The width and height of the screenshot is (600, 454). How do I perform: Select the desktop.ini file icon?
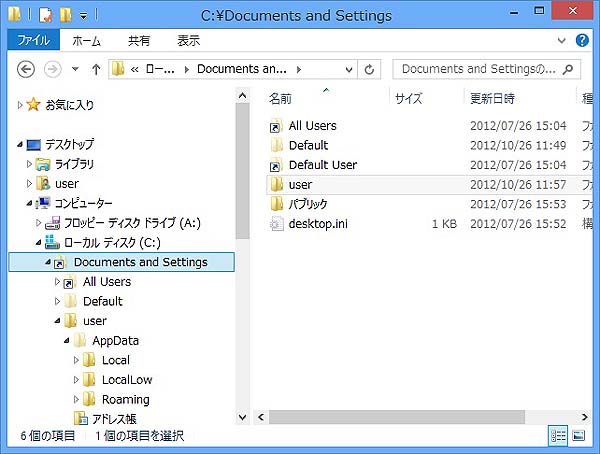(x=277, y=224)
